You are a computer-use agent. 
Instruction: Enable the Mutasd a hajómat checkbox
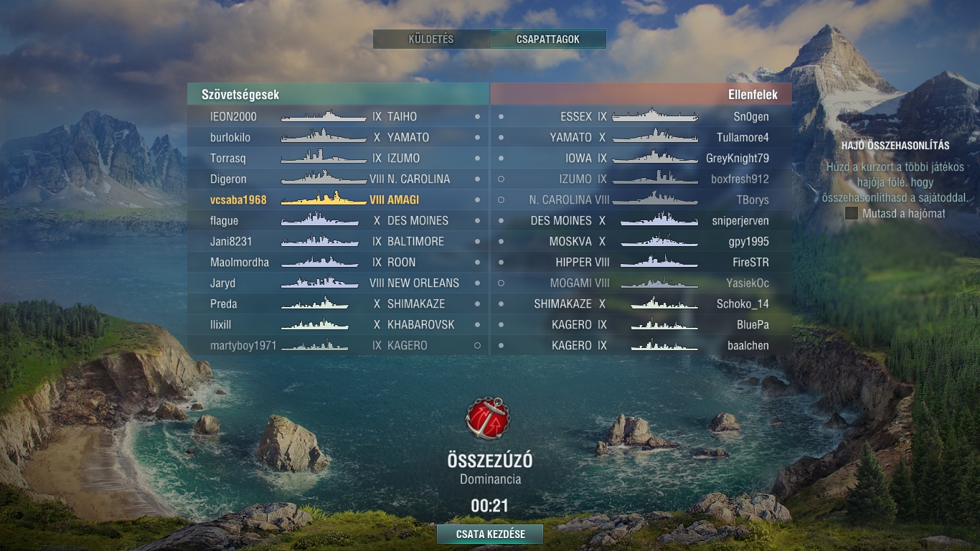852,213
